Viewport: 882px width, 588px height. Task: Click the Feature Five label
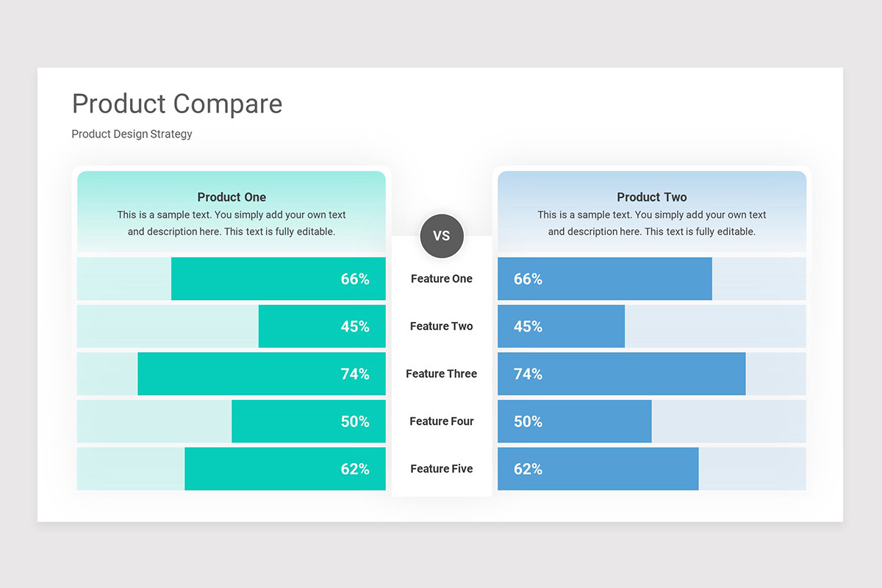point(442,469)
